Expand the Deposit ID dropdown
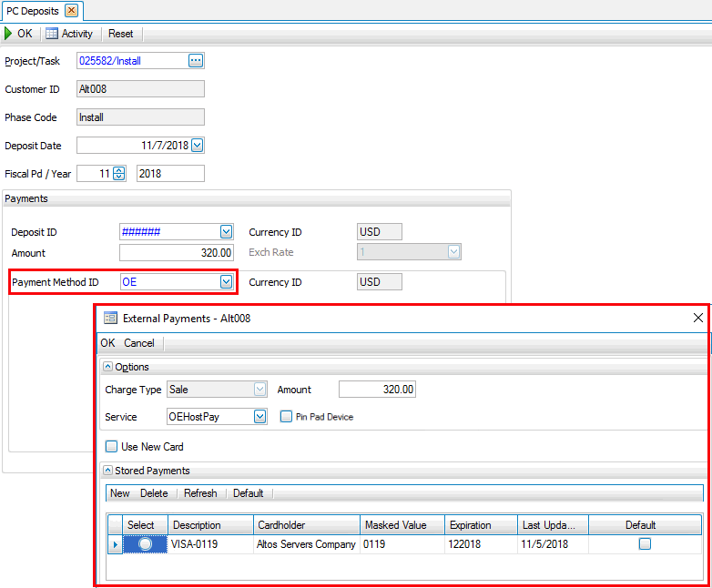The image size is (712, 588). [x=226, y=232]
